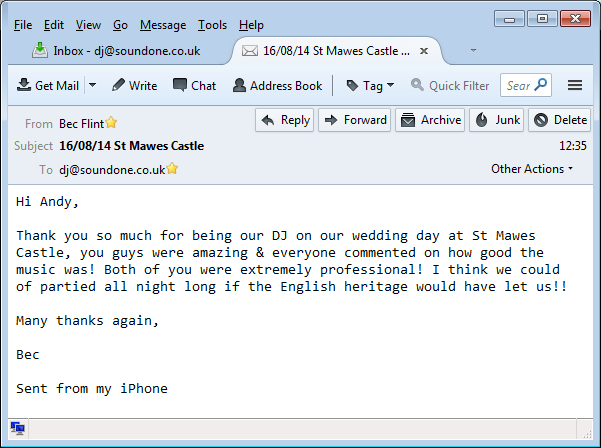The height and width of the screenshot is (448, 601).
Task: Open the Tag dropdown
Action: tap(370, 86)
